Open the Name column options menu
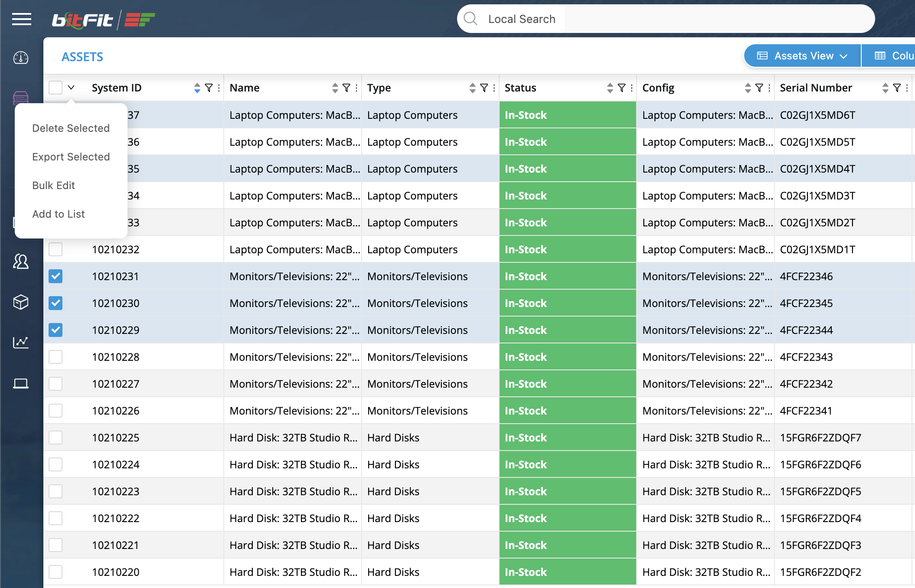915x588 pixels. tap(356, 88)
